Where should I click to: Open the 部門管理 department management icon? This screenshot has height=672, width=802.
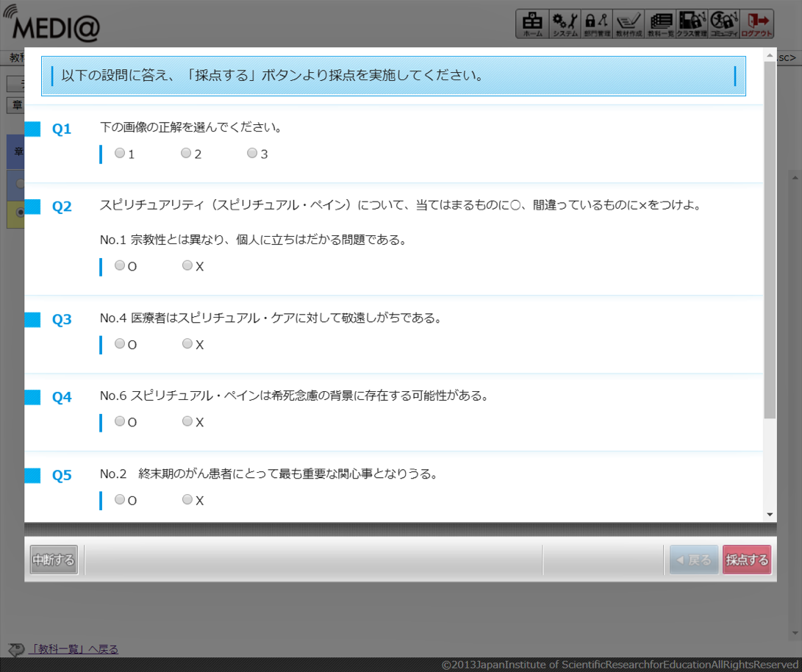tap(597, 24)
